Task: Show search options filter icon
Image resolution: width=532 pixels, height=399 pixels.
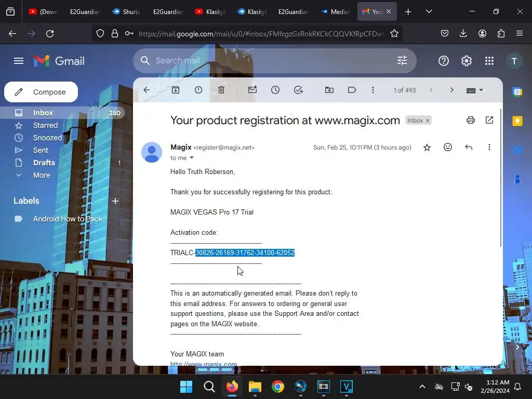Action: point(402,61)
